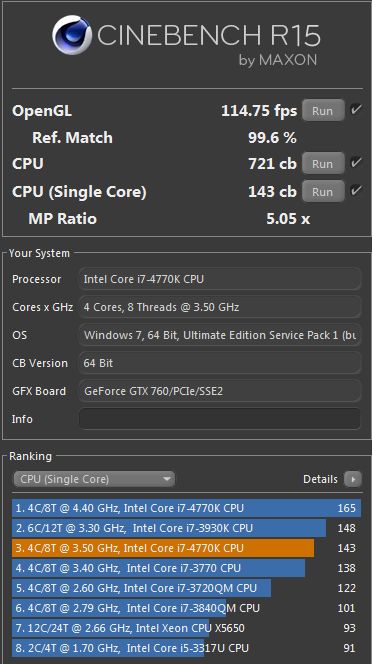Click the ranking dropdown arrow
This screenshot has width=372, height=664.
pos(167,479)
